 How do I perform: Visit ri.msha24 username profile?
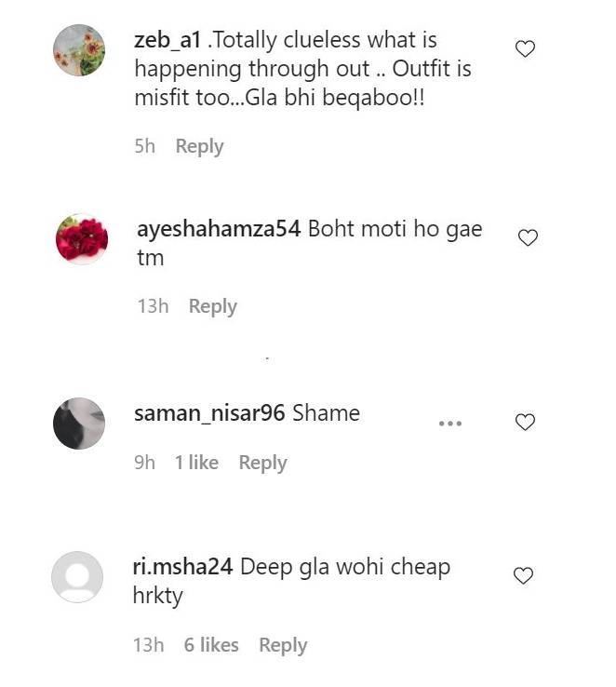tap(182, 568)
